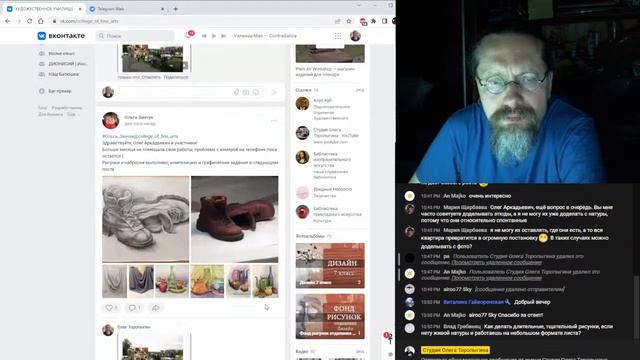Click the VKontakte logo in the header
Screen dimensions: 640x360
(x=61, y=36)
